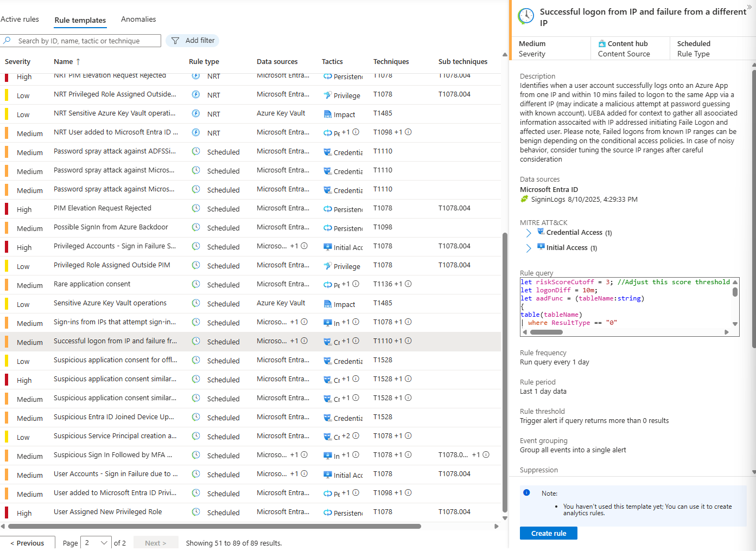Click the blue info icon in the Note box
Screen dimensions: 756x551
click(x=526, y=492)
